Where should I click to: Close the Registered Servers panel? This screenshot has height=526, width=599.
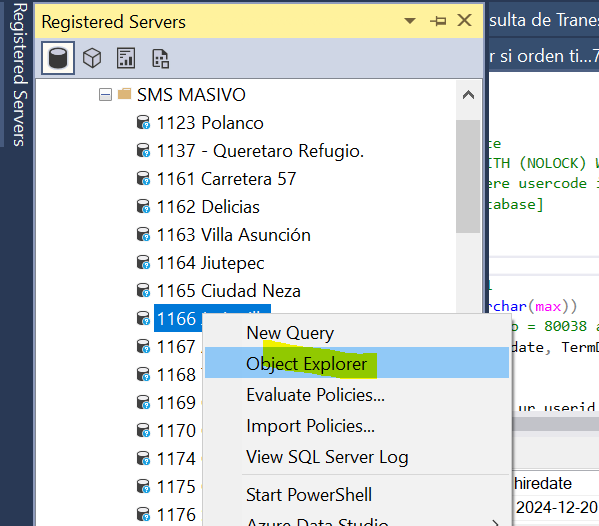(x=465, y=20)
